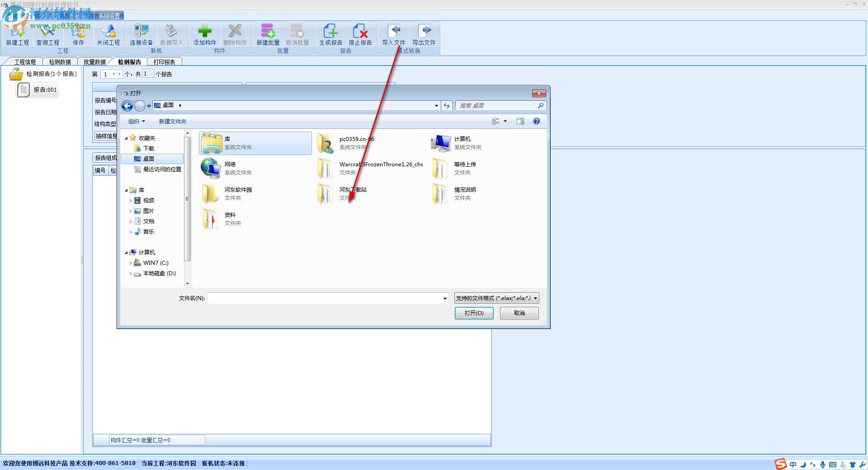Select 下载 in the favorites tree
Viewport: 868px width, 470px height.
(x=149, y=149)
